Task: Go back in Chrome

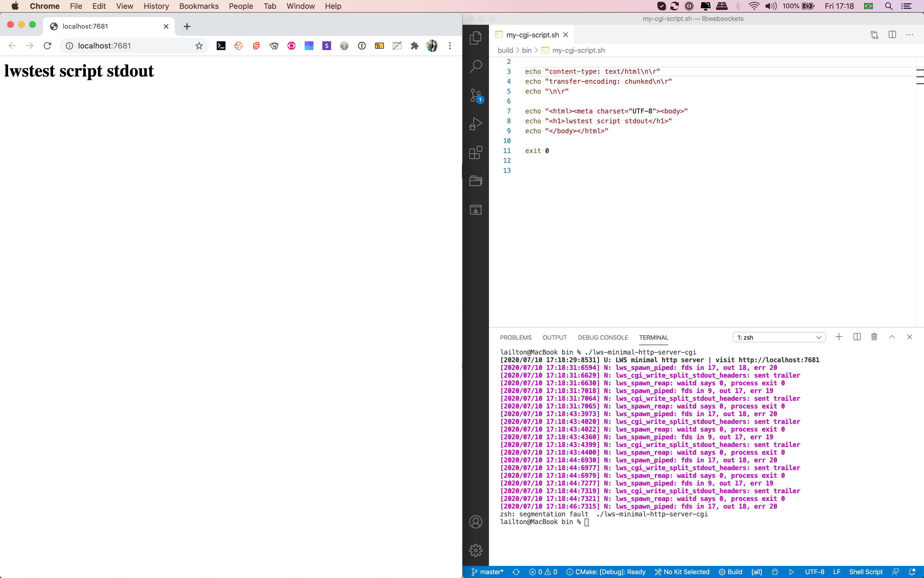Action: [12, 46]
